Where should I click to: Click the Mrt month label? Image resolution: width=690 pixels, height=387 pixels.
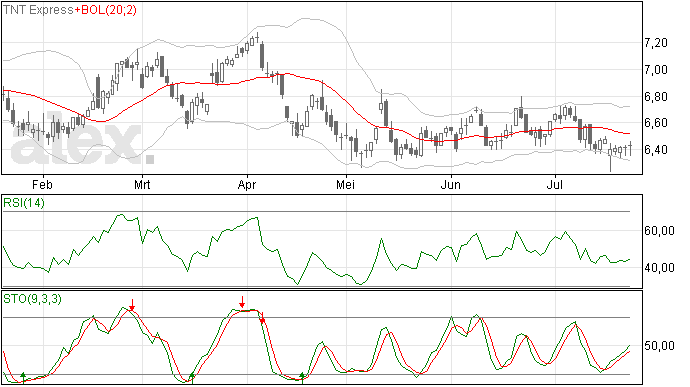[142, 185]
